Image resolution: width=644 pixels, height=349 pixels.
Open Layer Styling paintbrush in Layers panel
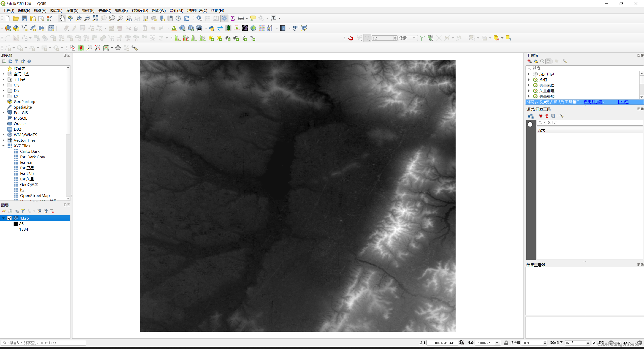point(4,211)
